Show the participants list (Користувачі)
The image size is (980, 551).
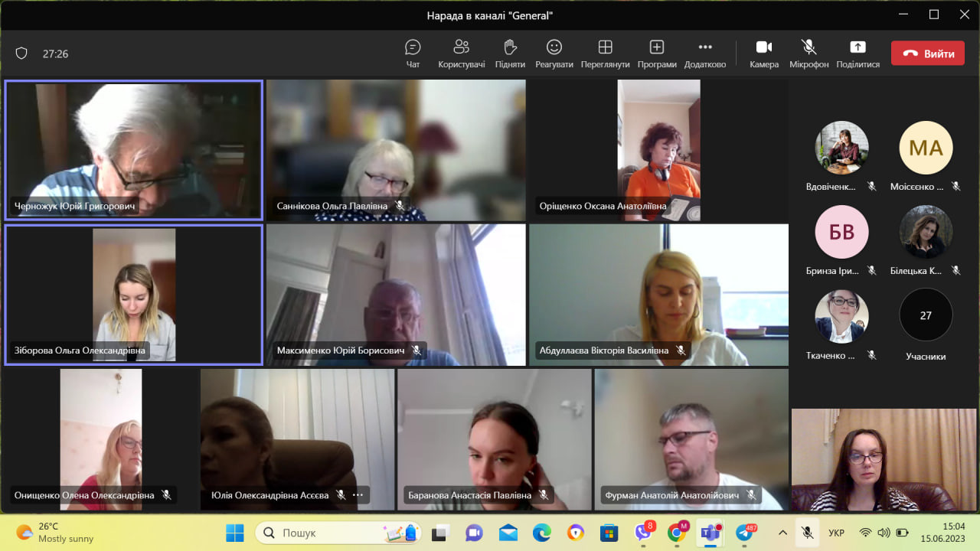461,54
